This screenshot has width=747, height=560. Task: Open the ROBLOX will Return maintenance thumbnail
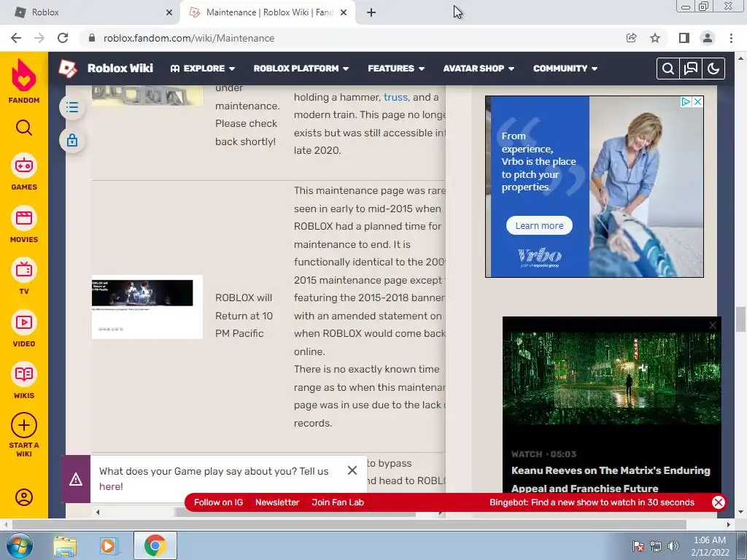tap(147, 307)
